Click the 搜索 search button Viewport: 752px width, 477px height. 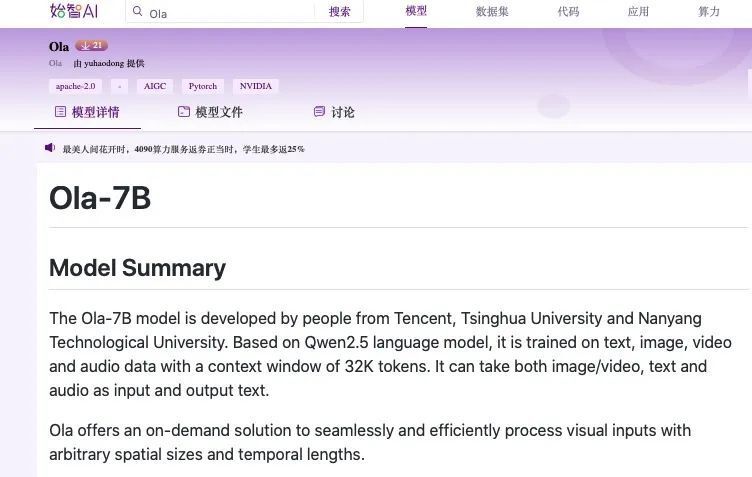[x=339, y=12]
